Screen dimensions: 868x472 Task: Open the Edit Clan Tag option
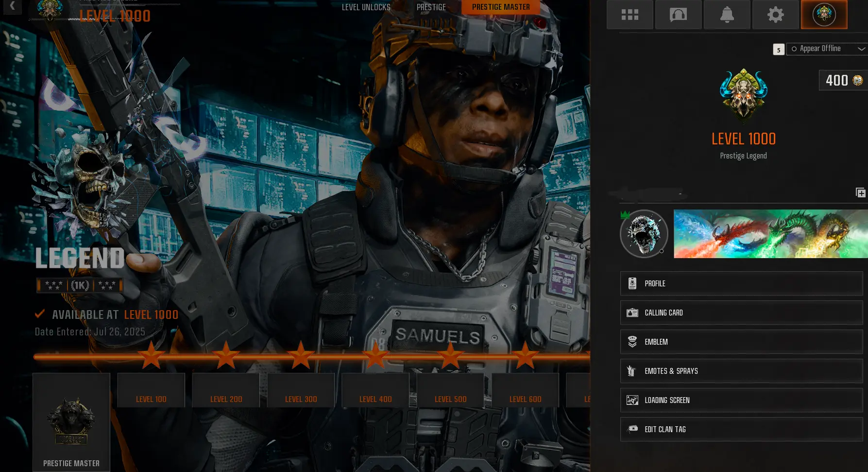tap(741, 429)
